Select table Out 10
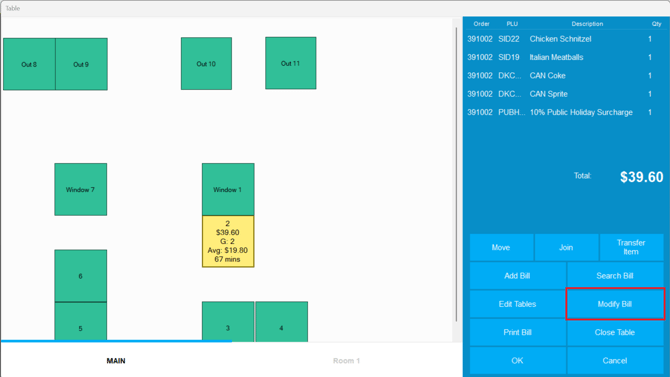 [x=206, y=64]
